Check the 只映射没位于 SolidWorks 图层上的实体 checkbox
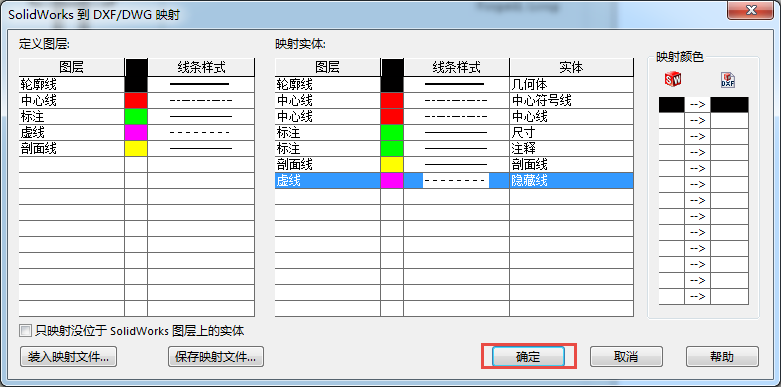The width and height of the screenshot is (781, 387). coord(25,331)
